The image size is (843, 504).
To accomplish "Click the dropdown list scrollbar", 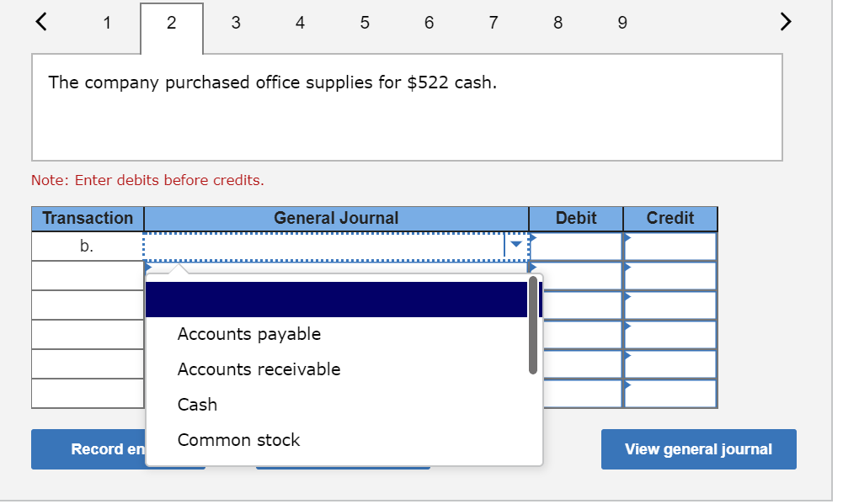I will (533, 325).
